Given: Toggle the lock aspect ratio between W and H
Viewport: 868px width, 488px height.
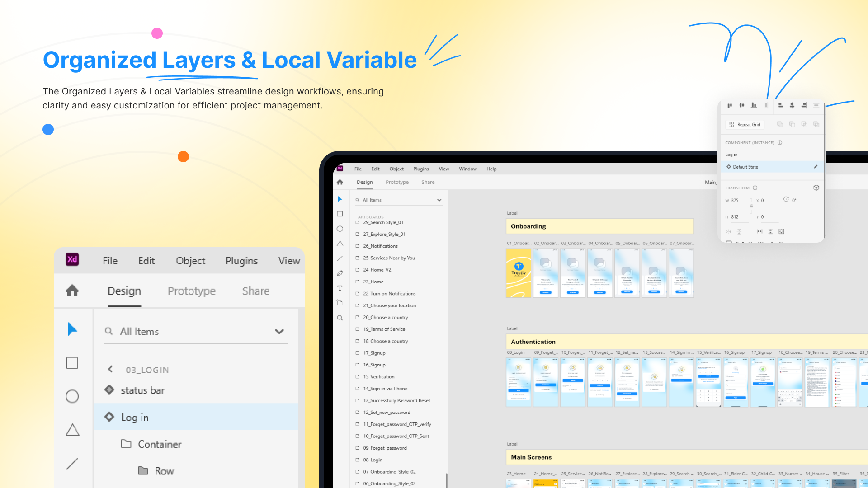Looking at the screenshot, I should (752, 207).
